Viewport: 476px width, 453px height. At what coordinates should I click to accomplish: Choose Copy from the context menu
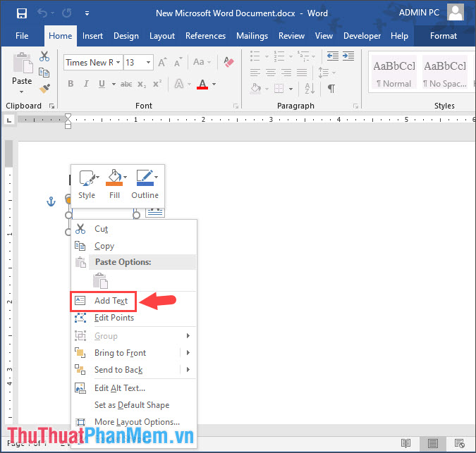pos(134,246)
